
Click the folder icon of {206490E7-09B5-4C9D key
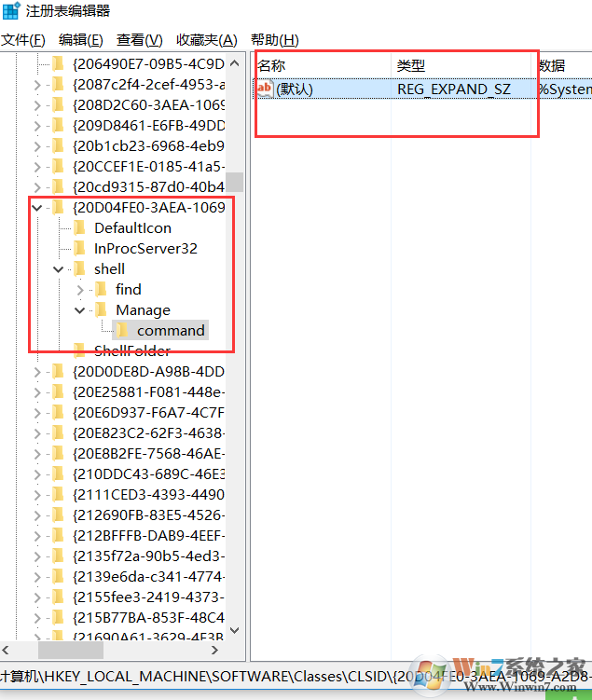point(58,63)
